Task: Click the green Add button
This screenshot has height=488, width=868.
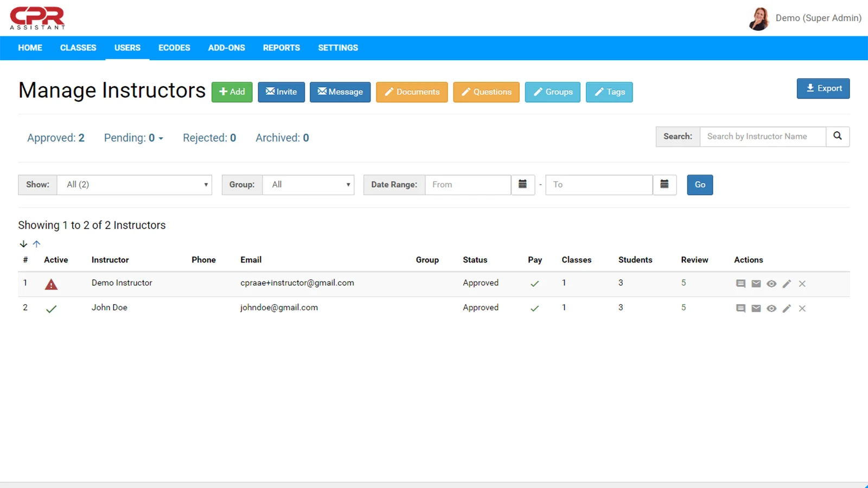Action: tap(232, 92)
